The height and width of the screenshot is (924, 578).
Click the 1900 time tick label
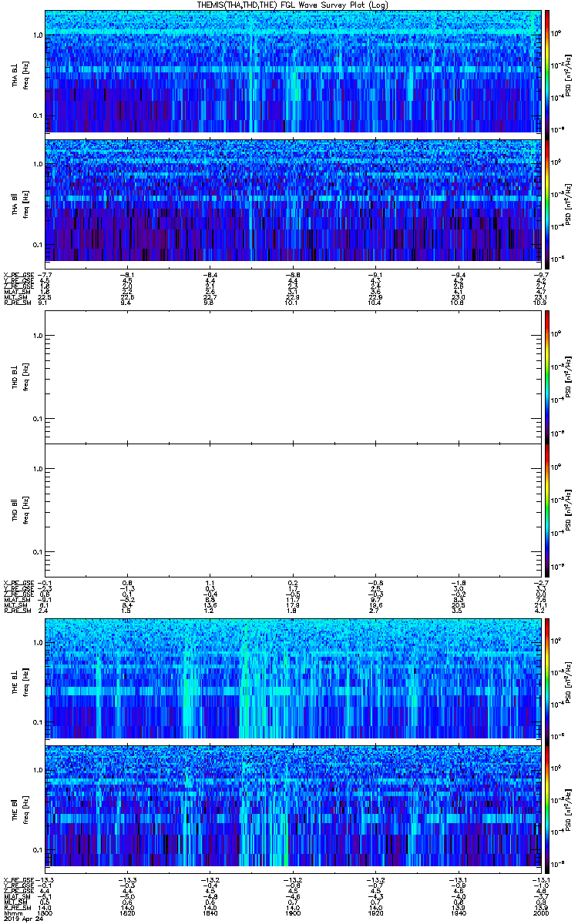pos(293,912)
